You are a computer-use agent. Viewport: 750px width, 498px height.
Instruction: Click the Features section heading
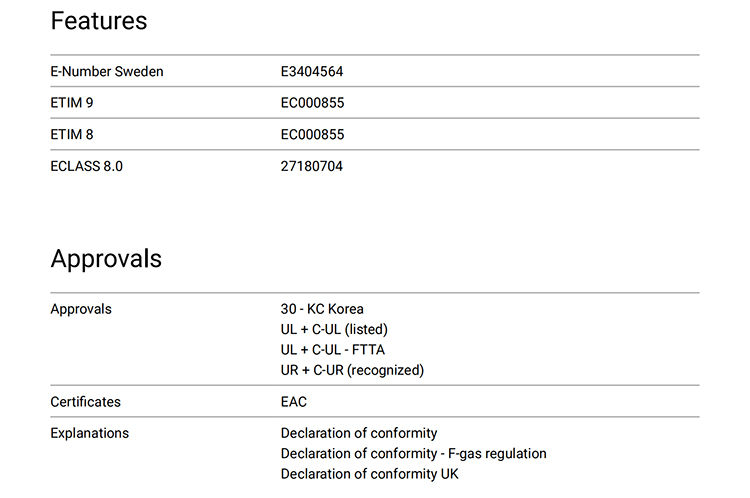pyautogui.click(x=99, y=21)
